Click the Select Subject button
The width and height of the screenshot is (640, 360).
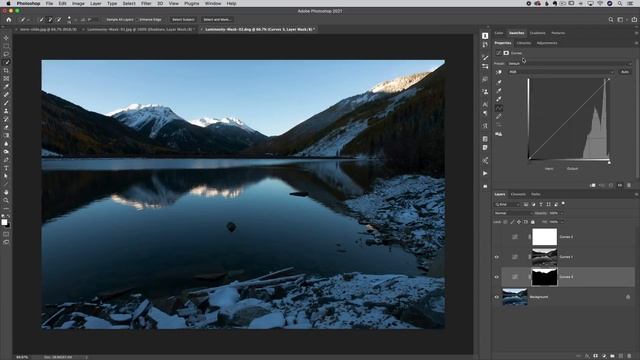tap(183, 20)
